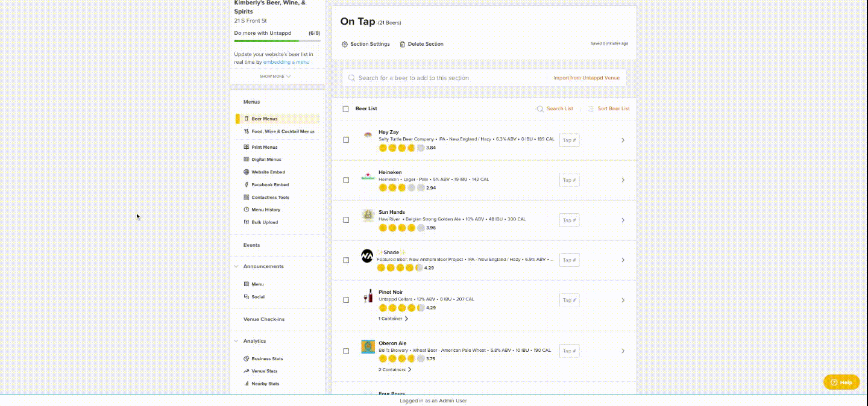
Task: Click the Oberon Ale beer logo
Action: point(368,347)
